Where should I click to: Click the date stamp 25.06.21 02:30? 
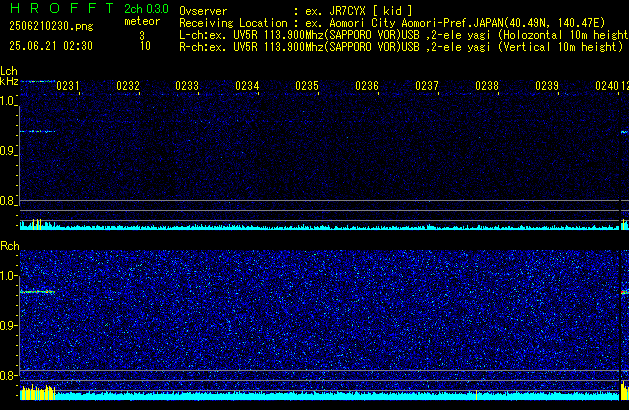[51, 46]
